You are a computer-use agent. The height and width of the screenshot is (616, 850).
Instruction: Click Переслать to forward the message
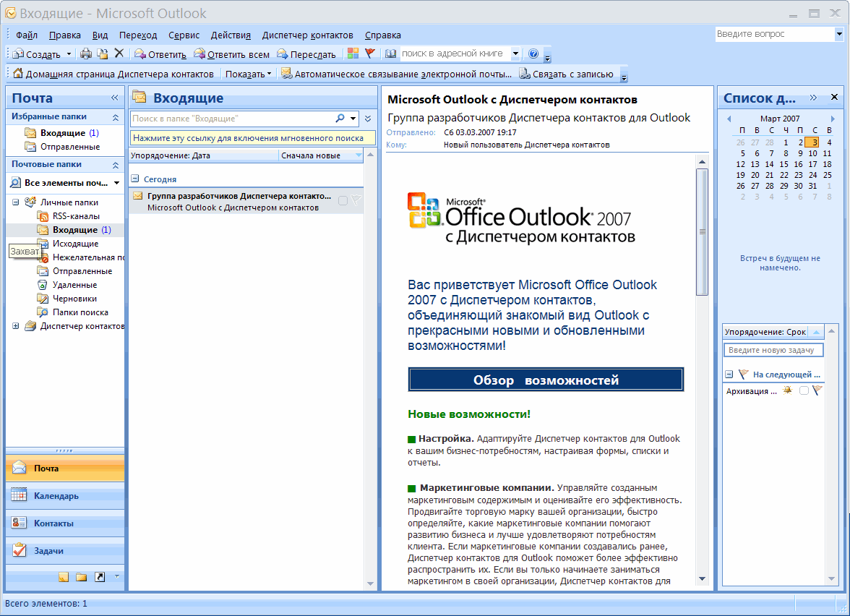306,54
